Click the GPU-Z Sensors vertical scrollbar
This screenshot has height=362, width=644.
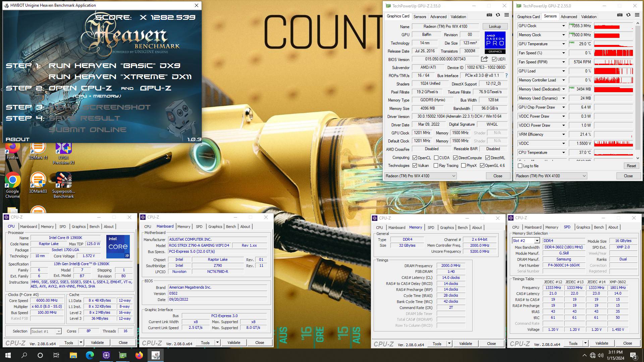coord(638,90)
